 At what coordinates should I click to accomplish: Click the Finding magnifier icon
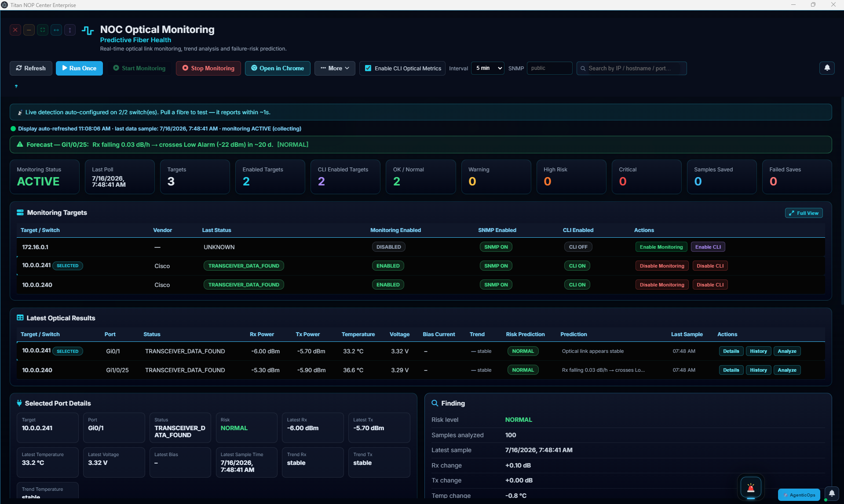tap(435, 403)
